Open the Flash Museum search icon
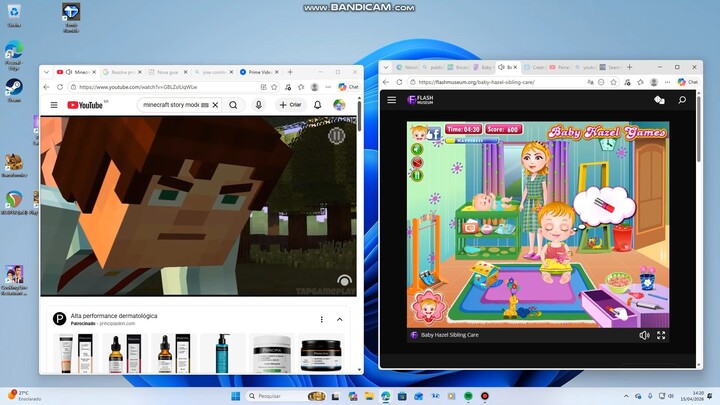The image size is (720, 405). pos(682,100)
